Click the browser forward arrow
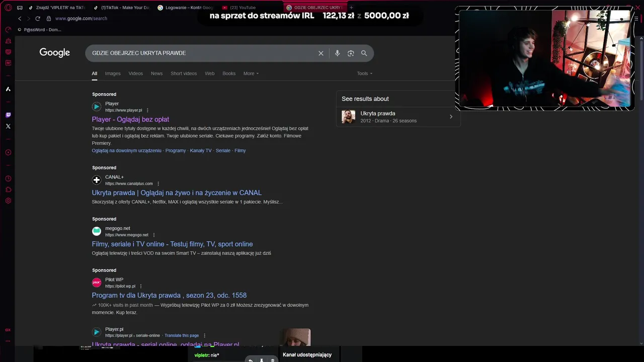Viewport: 644px width, 362px height. coord(28,19)
